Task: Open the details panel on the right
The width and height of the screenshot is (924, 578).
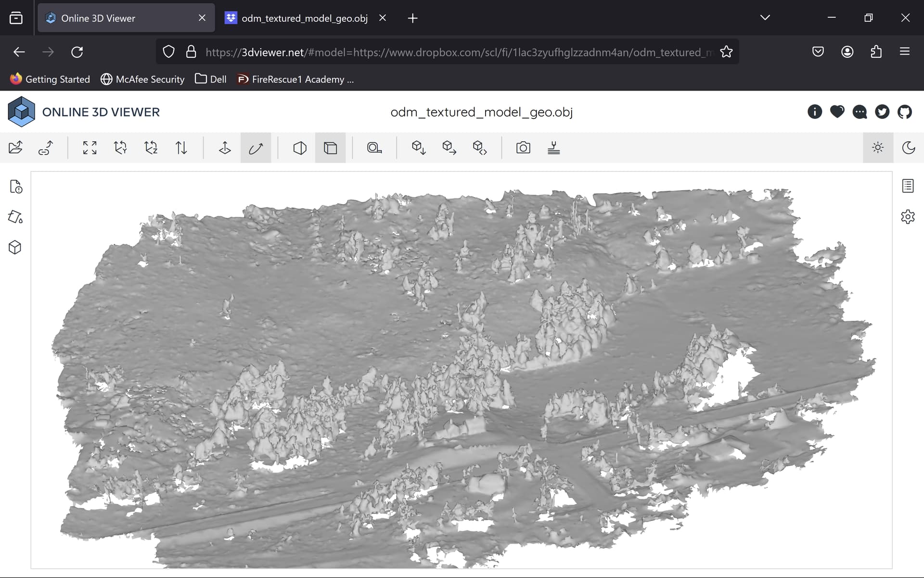Action: coord(908,185)
